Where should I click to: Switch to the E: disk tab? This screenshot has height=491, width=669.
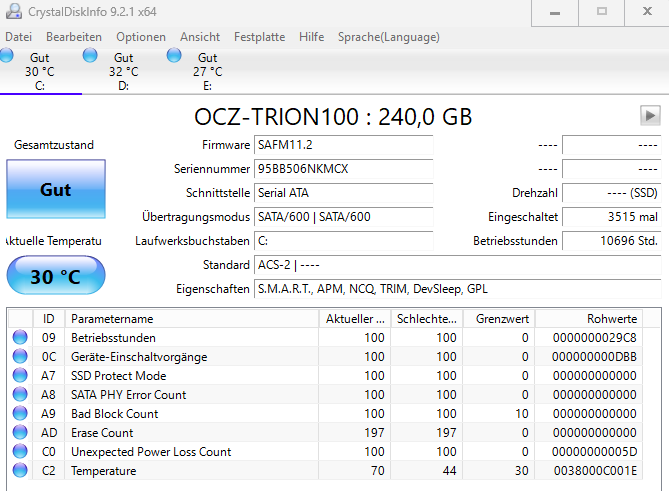pos(208,71)
